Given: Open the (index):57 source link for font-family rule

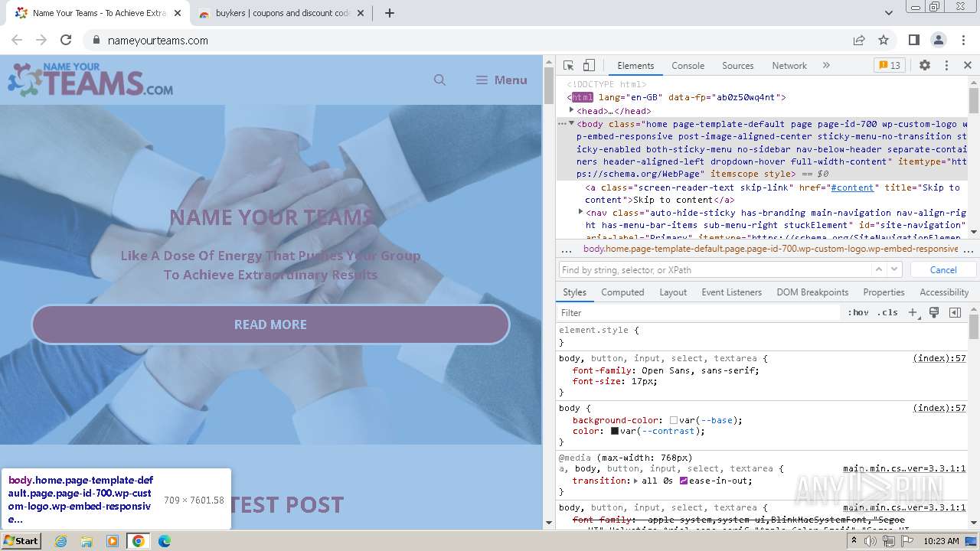Looking at the screenshot, I should 939,358.
